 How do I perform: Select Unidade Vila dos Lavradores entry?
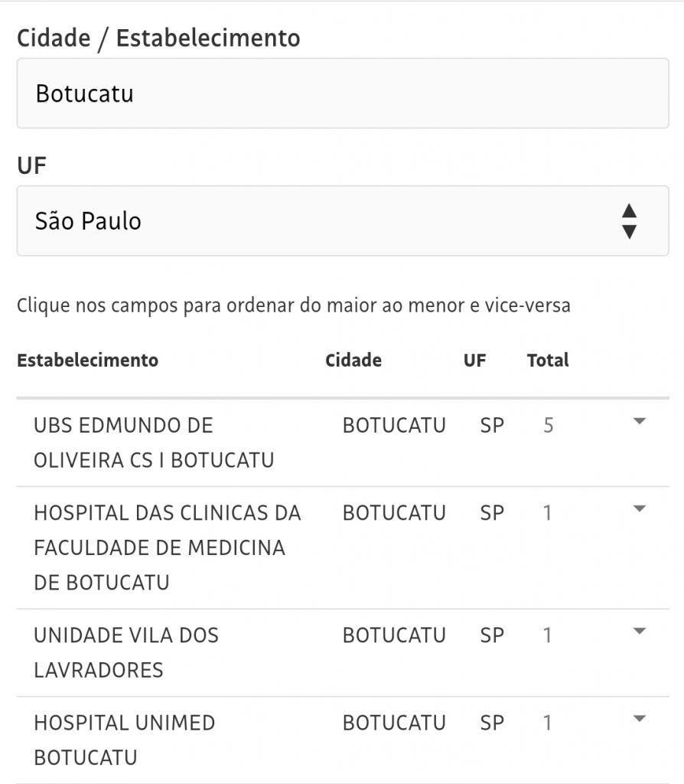pyautogui.click(x=125, y=652)
